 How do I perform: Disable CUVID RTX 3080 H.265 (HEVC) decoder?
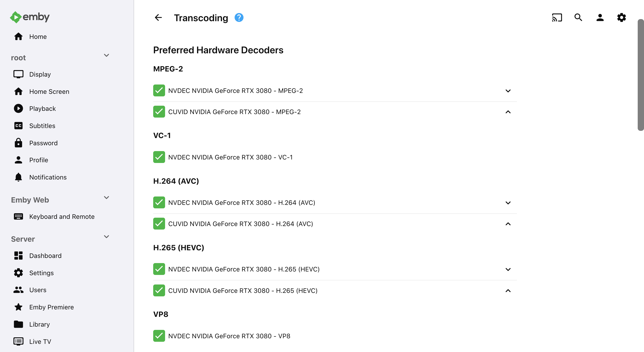tap(159, 290)
